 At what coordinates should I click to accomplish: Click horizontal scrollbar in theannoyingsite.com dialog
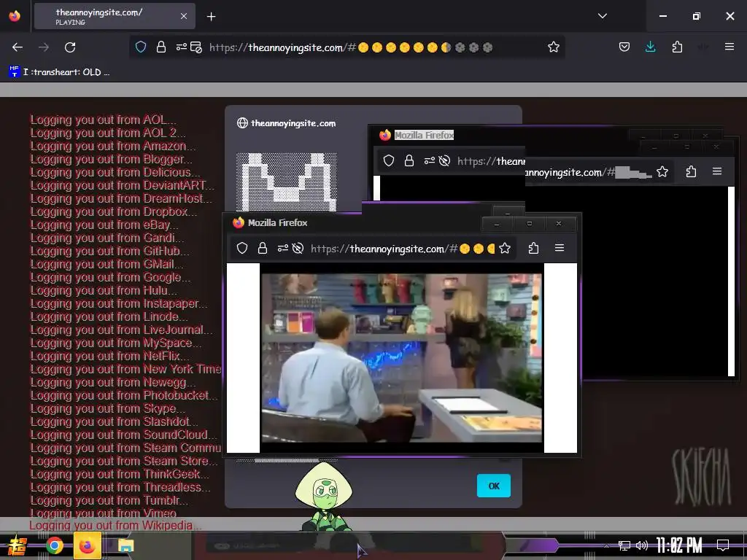[x=287, y=461]
